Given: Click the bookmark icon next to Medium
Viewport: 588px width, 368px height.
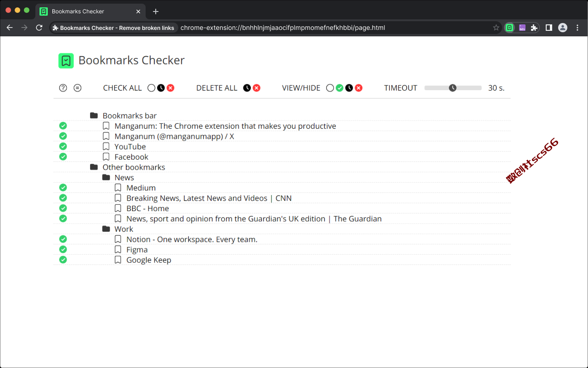Looking at the screenshot, I should 118,188.
